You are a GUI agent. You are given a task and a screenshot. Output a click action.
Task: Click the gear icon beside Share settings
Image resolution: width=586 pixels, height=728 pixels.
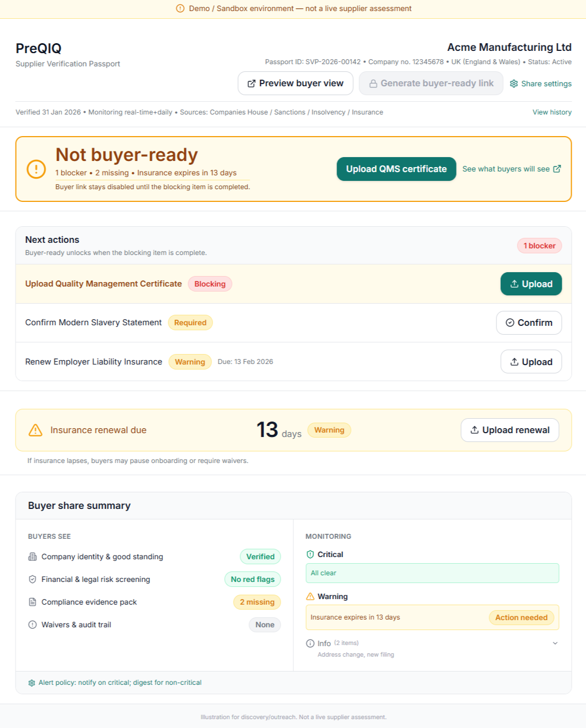click(x=514, y=84)
